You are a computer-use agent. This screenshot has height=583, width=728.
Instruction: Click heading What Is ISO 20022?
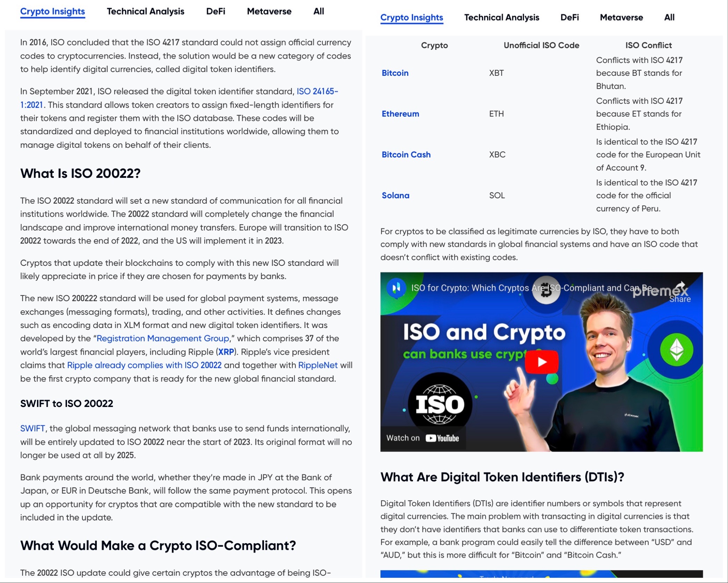tap(80, 174)
